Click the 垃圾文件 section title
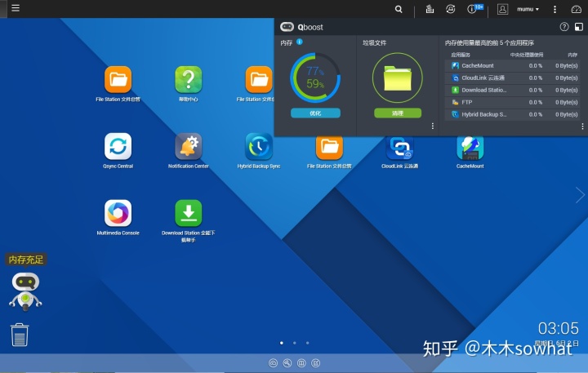The image size is (588, 373). [x=374, y=42]
